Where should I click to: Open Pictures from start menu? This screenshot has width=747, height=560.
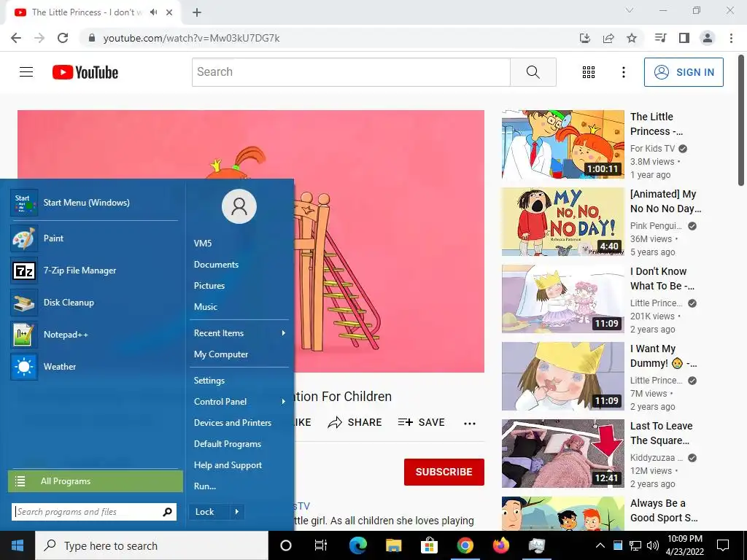(209, 286)
